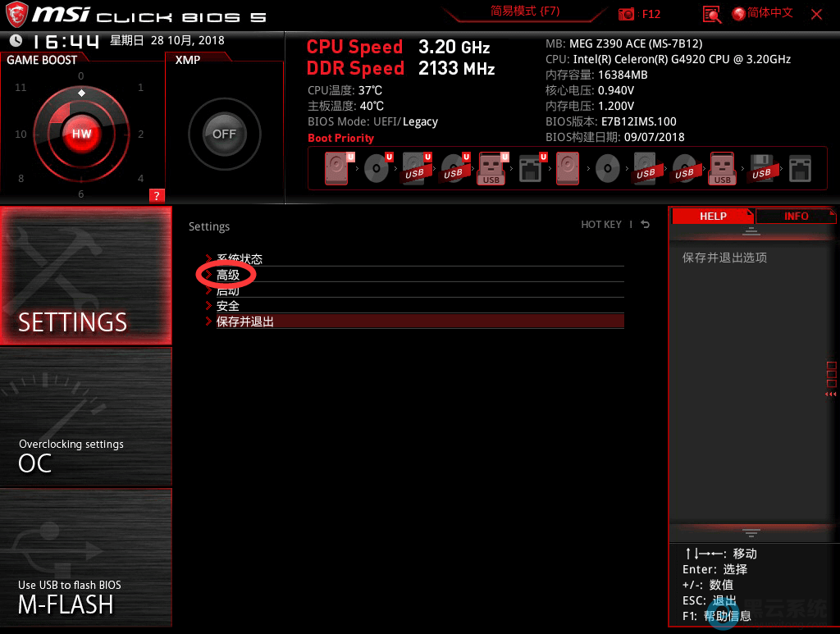This screenshot has width=840, height=634.
Task: Click the USB floppy boot device icon
Action: tap(761, 169)
